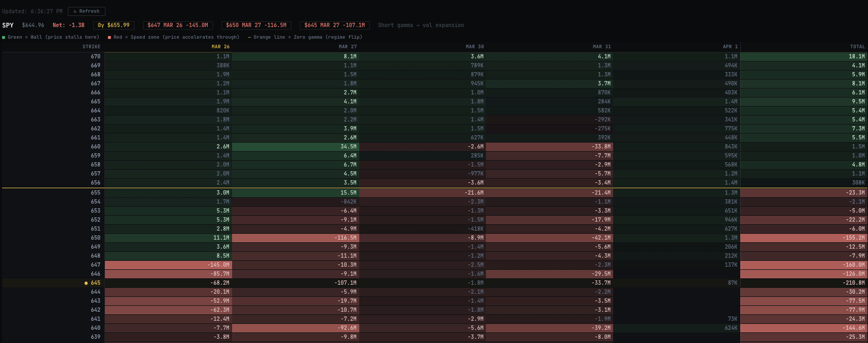Select the MAR 27 column header
Viewport: 868px width, 343px height.
[348, 47]
